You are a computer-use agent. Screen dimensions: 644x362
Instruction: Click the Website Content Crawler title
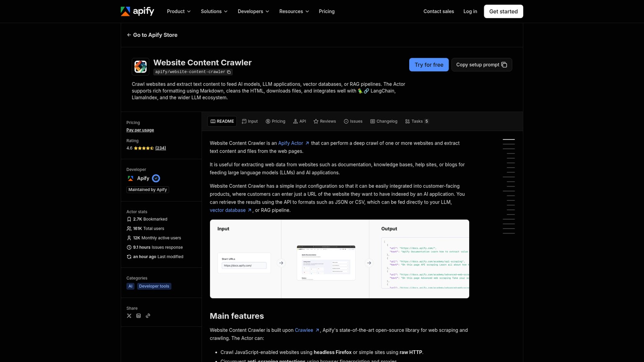pyautogui.click(x=203, y=62)
